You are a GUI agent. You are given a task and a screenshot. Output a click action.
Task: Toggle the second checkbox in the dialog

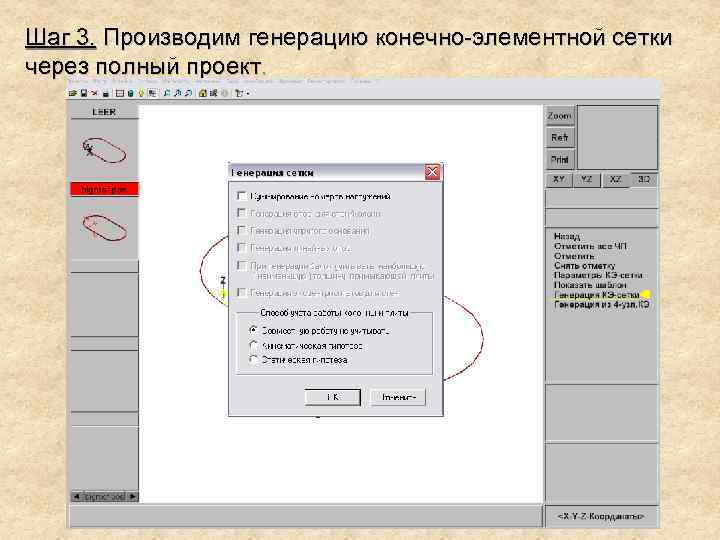[x=242, y=213]
